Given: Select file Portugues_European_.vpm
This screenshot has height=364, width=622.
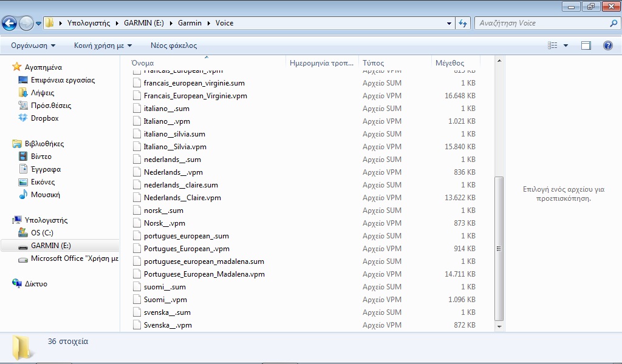Looking at the screenshot, I should point(186,249).
